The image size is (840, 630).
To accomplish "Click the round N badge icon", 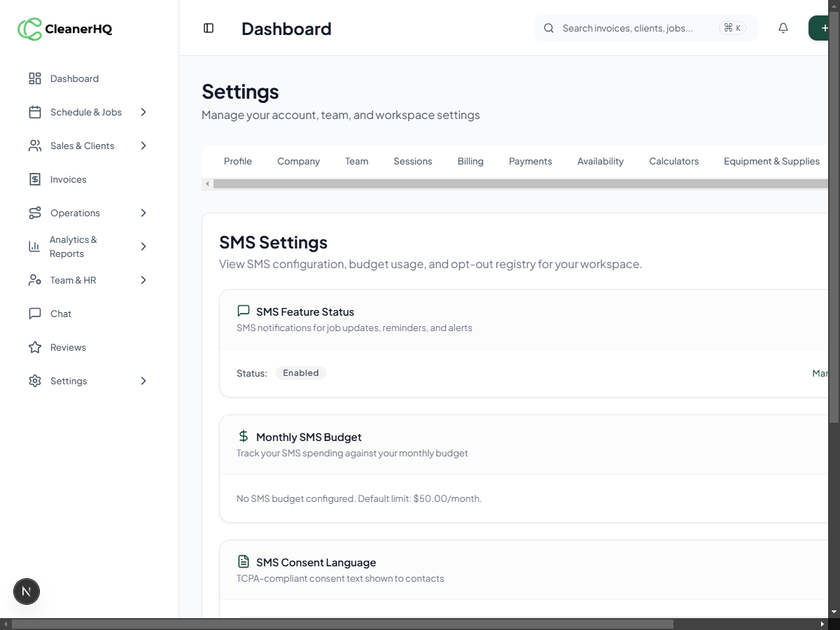I will [27, 591].
